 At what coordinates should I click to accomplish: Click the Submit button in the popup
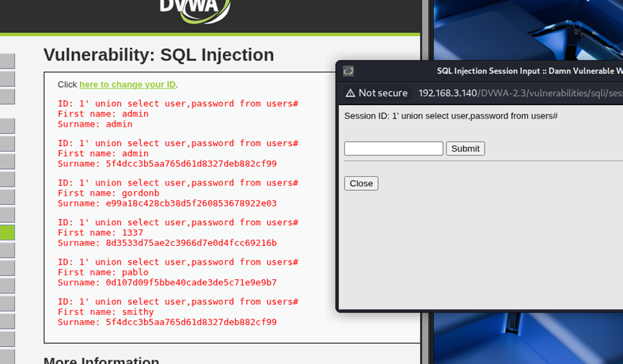465,148
